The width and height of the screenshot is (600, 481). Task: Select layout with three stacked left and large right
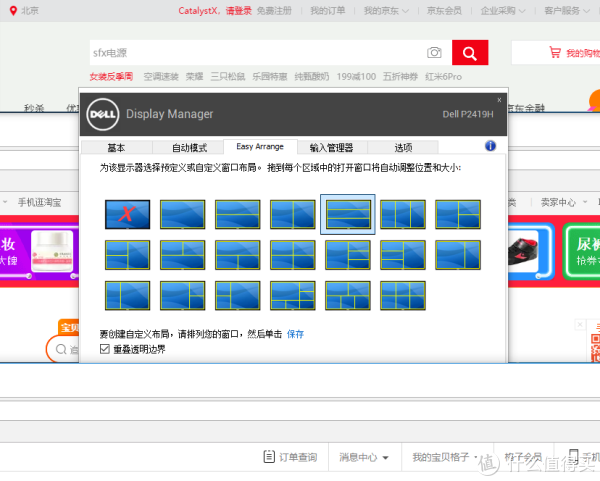(x=403, y=255)
